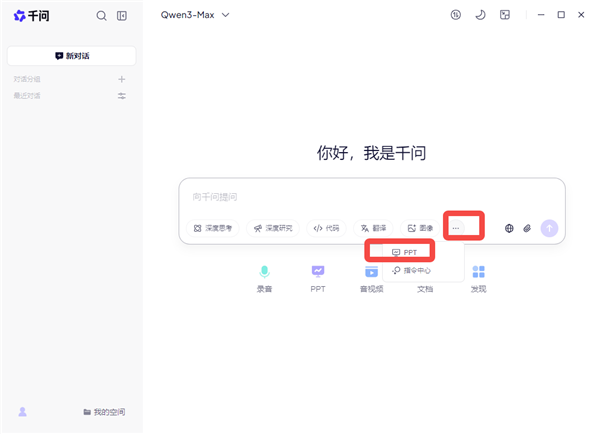Viewport: 600px width, 434px height.
Task: Toggle dark mode moon icon
Action: point(480,15)
